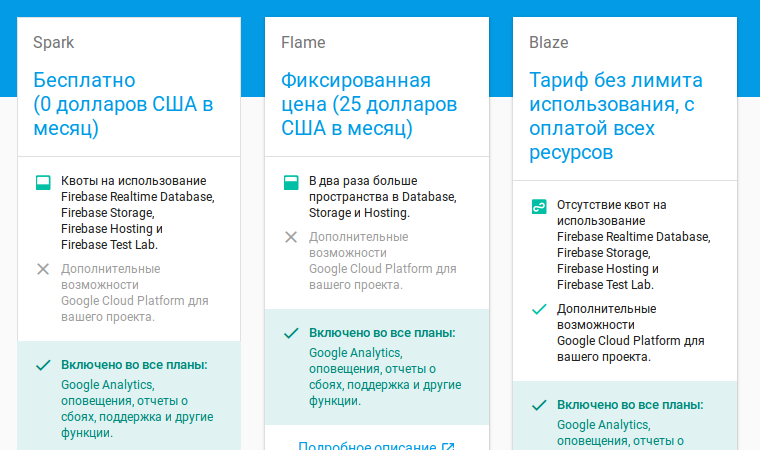Open 'Подробное описание' link in Flame card
The height and width of the screenshot is (450, 760).
tap(367, 446)
